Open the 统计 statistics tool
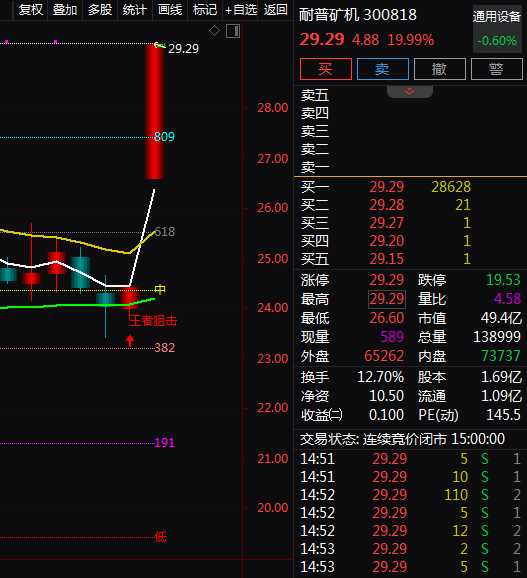The width and height of the screenshot is (527, 578). (135, 10)
